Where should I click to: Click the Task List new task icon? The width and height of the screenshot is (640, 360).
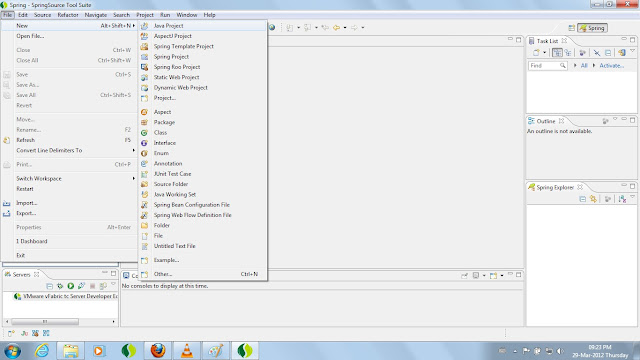click(x=536, y=52)
